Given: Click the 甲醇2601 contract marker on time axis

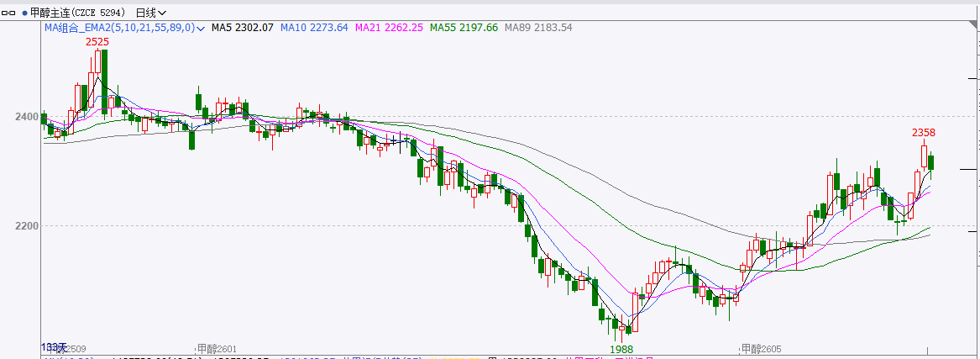Looking at the screenshot, I should tap(217, 348).
